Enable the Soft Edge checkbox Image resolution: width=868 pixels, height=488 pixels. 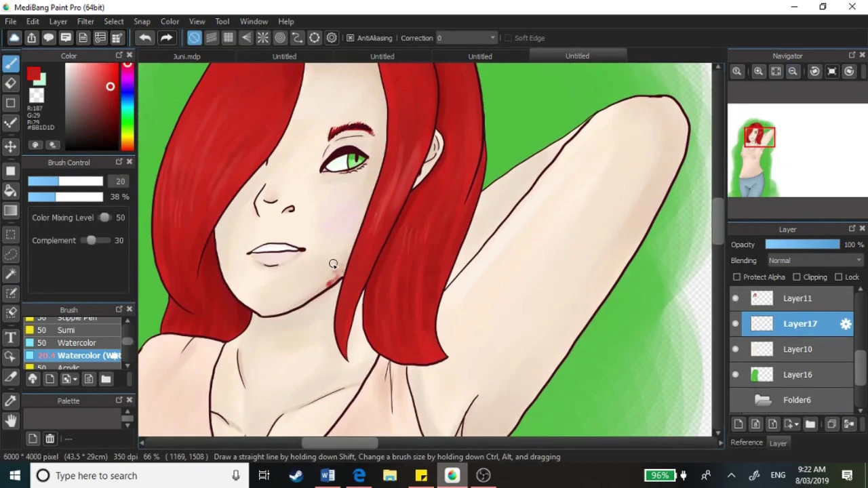508,38
